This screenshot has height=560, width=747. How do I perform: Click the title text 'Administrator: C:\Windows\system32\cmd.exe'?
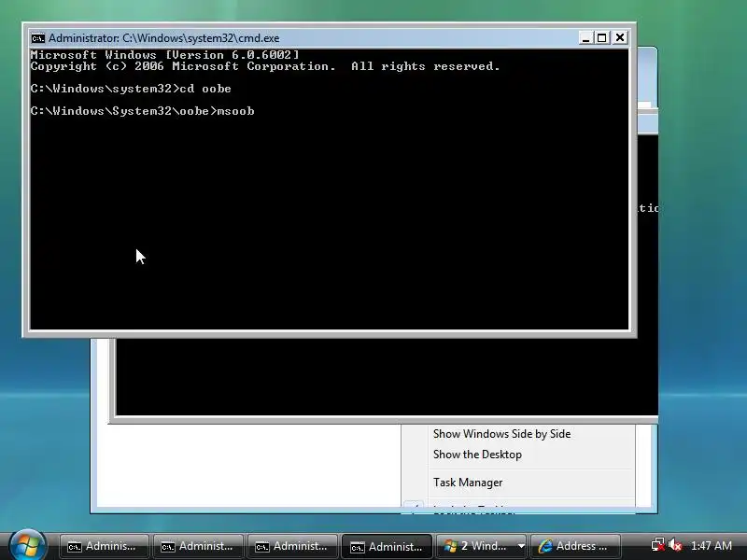pos(164,38)
